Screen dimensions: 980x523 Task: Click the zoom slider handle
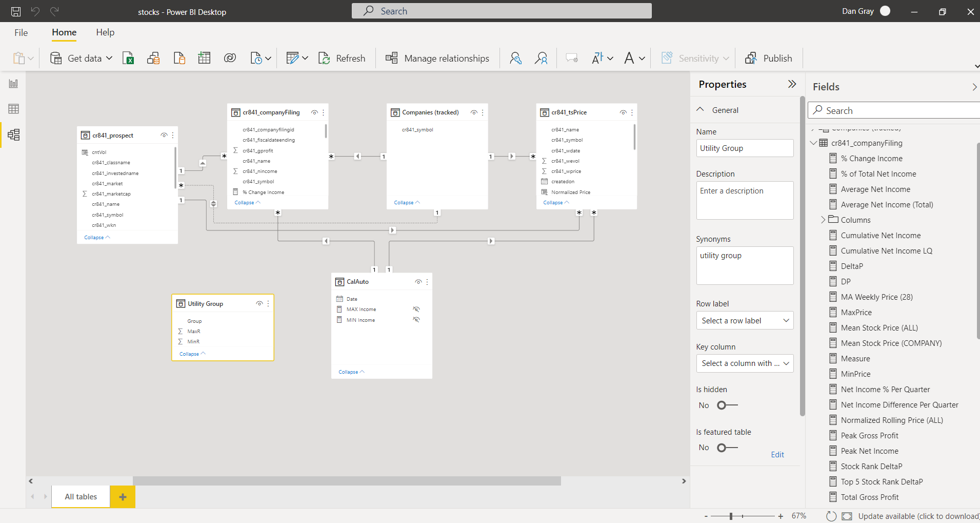(x=731, y=516)
